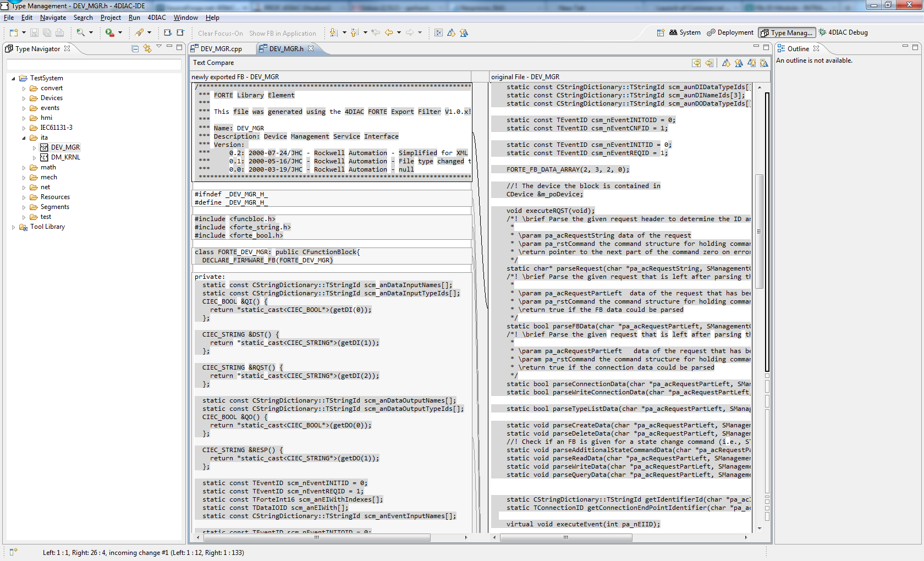The image size is (924, 561).
Task: Open the File menu
Action: [x=9, y=18]
